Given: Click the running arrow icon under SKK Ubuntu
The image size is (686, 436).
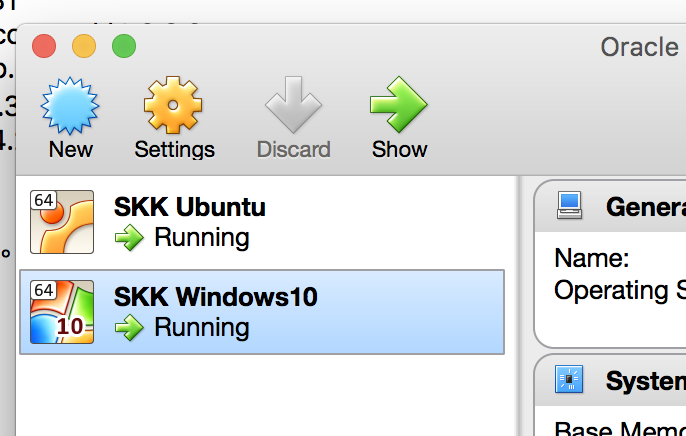Looking at the screenshot, I should (129, 237).
